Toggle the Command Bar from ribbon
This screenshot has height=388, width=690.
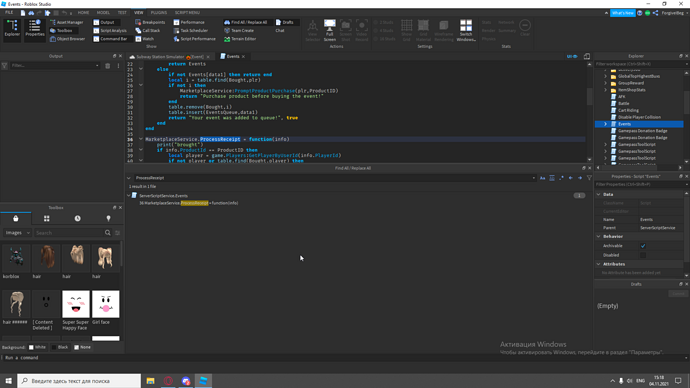pyautogui.click(x=110, y=39)
